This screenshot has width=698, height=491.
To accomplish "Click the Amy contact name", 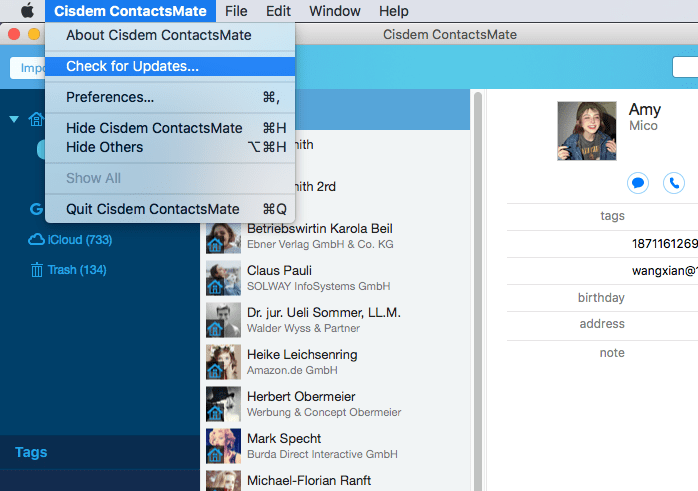I will [x=645, y=110].
